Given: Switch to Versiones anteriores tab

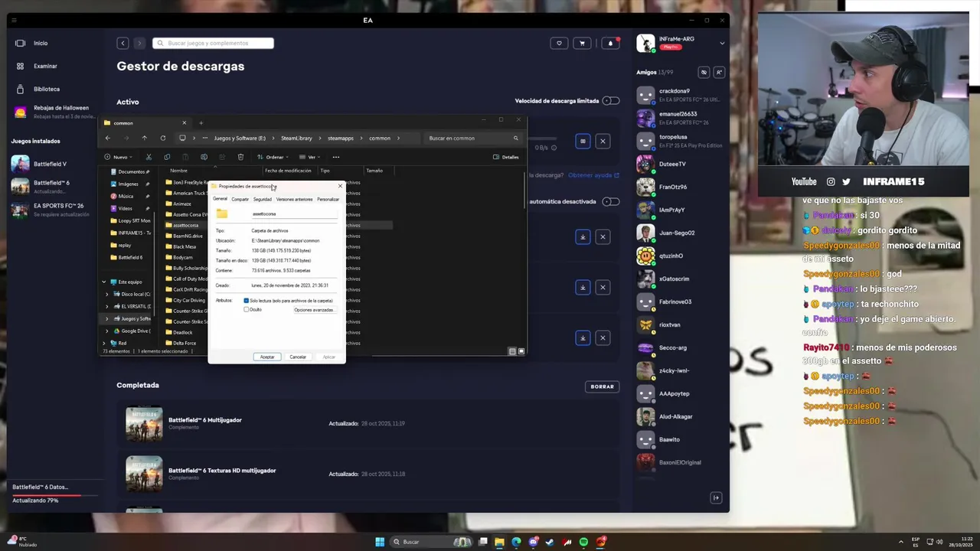Looking at the screenshot, I should pyautogui.click(x=294, y=199).
